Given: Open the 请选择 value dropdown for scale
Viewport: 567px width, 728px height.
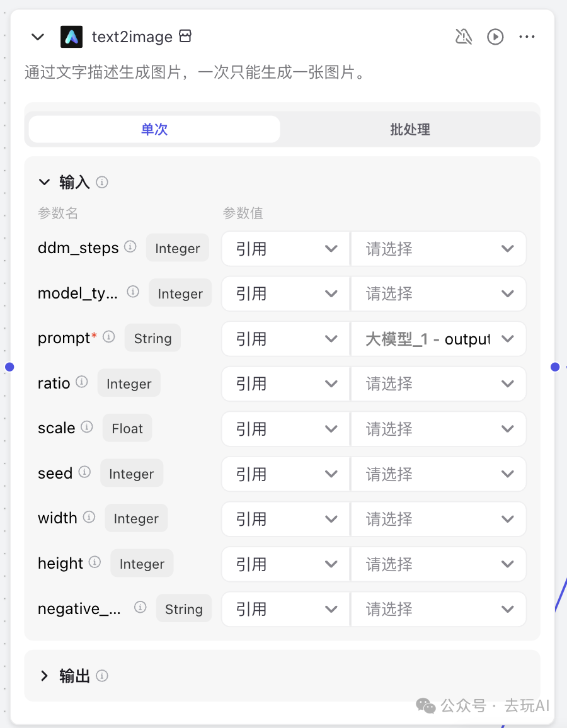Looking at the screenshot, I should 438,429.
